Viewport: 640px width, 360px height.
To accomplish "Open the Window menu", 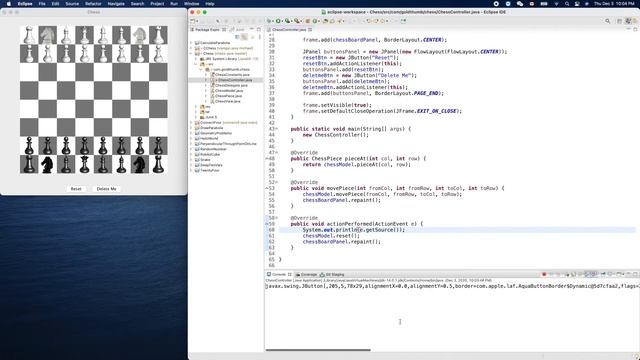I will pos(191,4).
